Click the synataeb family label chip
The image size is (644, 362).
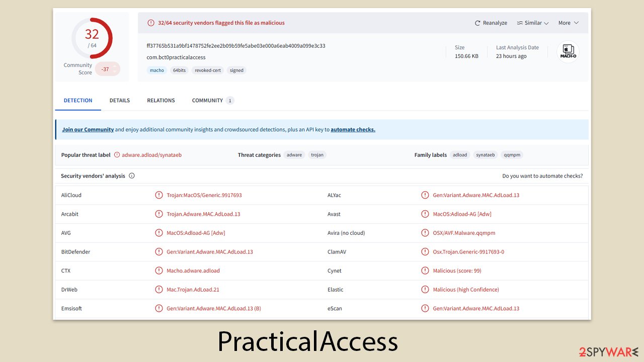coord(486,155)
